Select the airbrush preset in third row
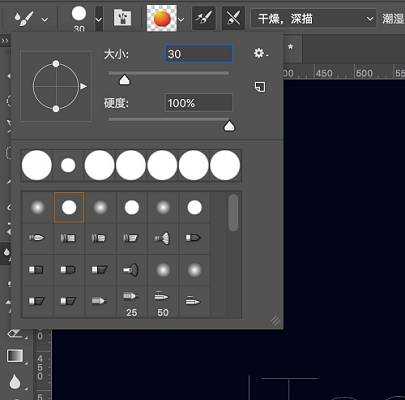 pyautogui.click(x=131, y=269)
